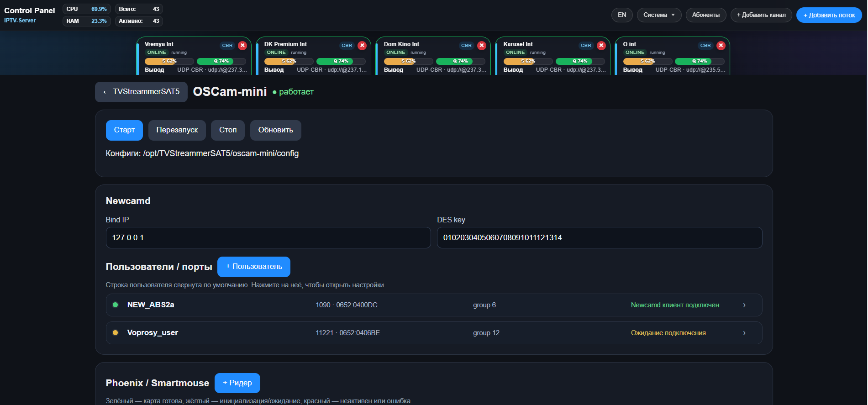Click Newcamd клиент подключён status
The width and height of the screenshot is (868, 405).
coord(675,305)
